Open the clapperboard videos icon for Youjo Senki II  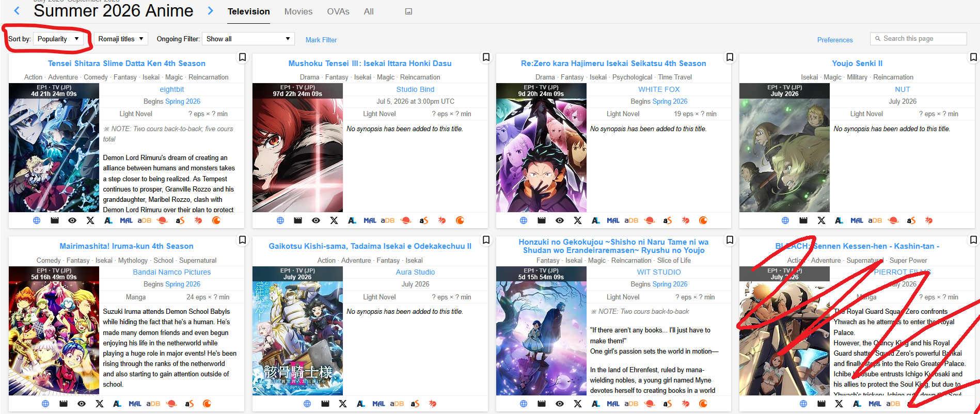point(803,220)
